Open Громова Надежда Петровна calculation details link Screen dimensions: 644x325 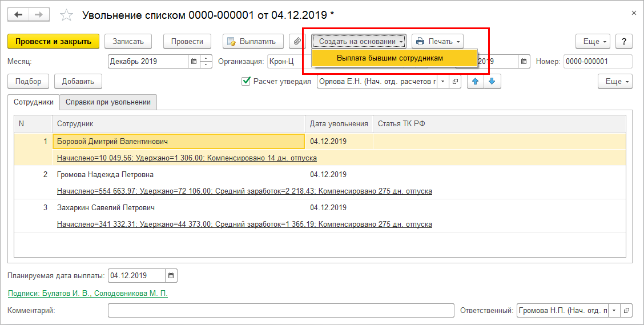tap(244, 191)
